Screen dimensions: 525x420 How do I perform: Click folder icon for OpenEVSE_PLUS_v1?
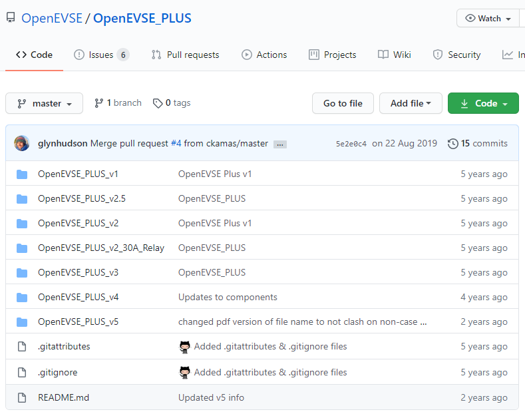[22, 174]
